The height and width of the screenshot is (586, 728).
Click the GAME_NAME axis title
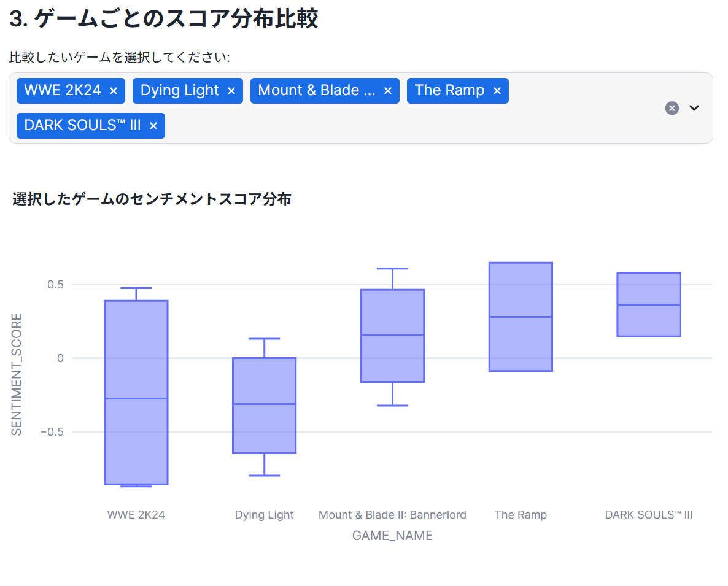(393, 536)
